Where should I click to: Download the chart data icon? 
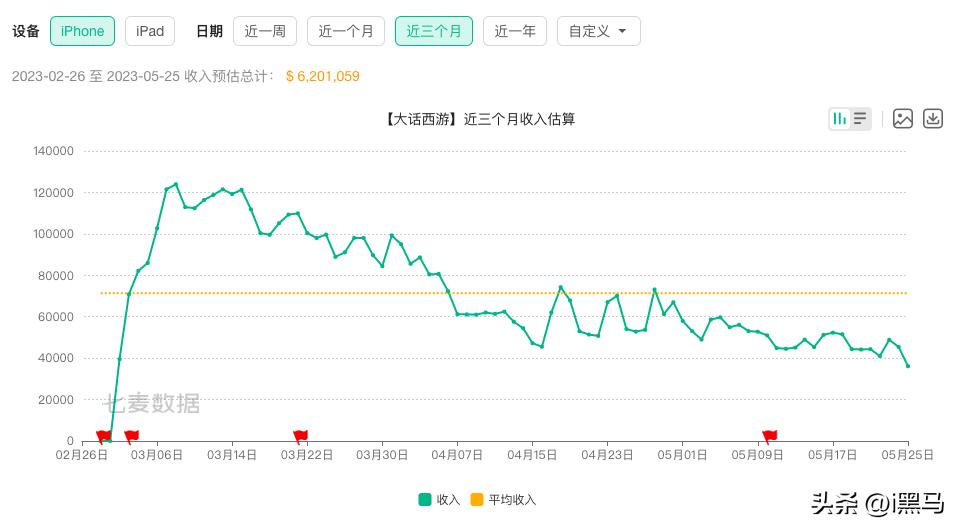point(933,118)
